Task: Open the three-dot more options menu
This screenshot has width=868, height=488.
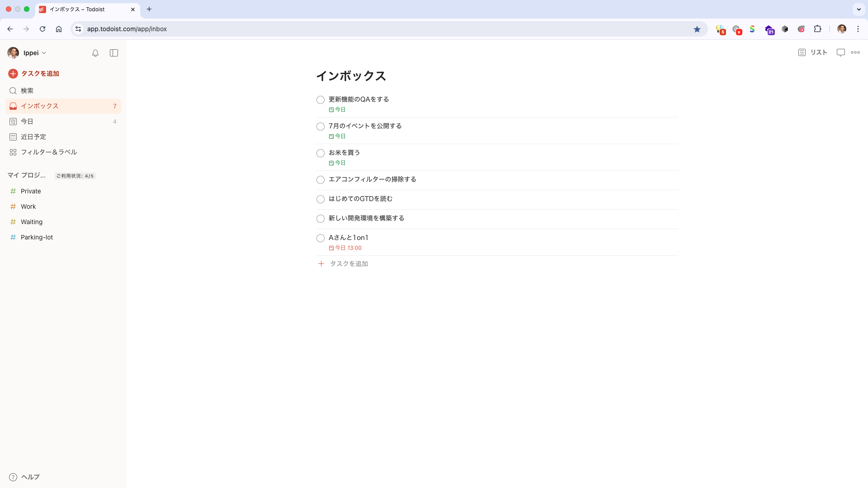Action: 856,52
